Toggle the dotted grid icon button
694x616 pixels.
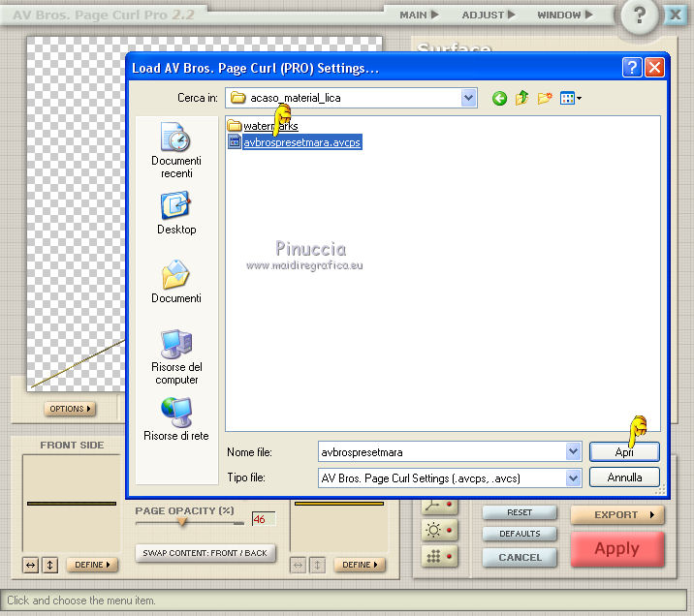439,556
